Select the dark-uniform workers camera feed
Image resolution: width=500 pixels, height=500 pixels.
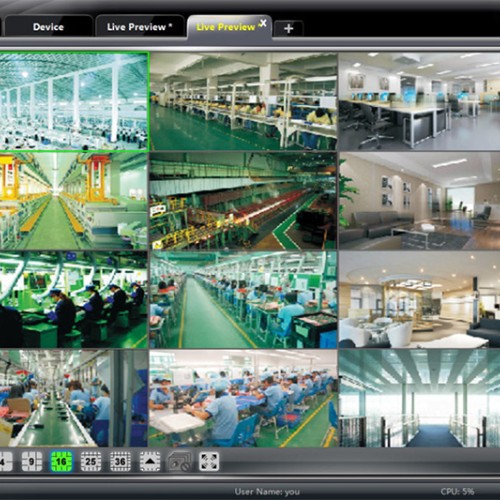pyautogui.click(x=73, y=300)
